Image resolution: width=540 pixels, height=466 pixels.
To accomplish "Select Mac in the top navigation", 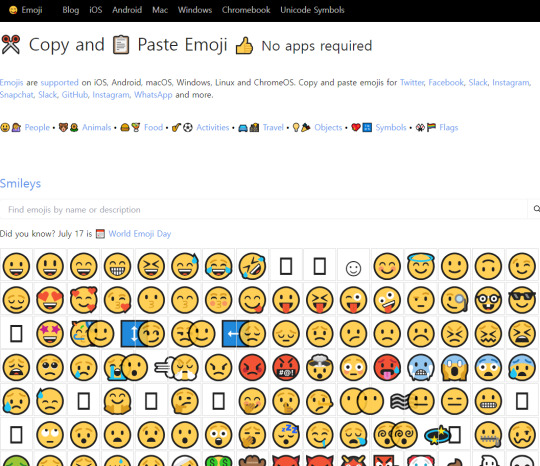I will pos(160,10).
